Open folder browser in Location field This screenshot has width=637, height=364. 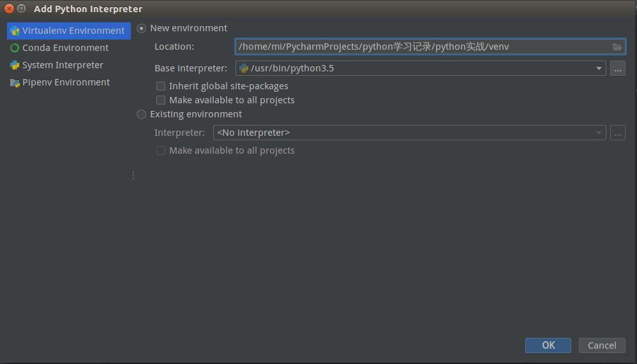pos(617,47)
